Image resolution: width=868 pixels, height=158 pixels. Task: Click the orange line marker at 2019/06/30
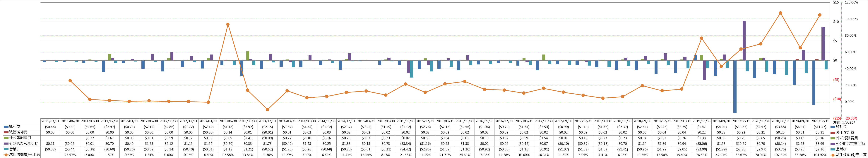tap(701, 38)
